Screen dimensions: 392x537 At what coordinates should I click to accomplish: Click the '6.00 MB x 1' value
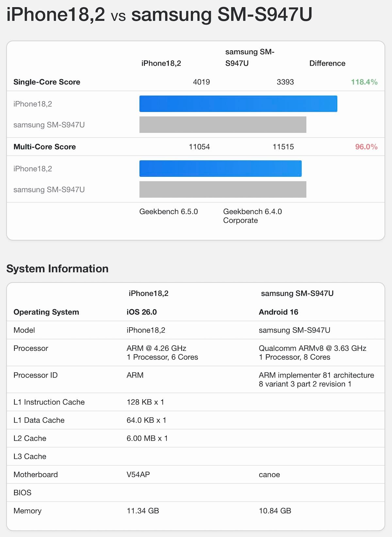point(147,438)
